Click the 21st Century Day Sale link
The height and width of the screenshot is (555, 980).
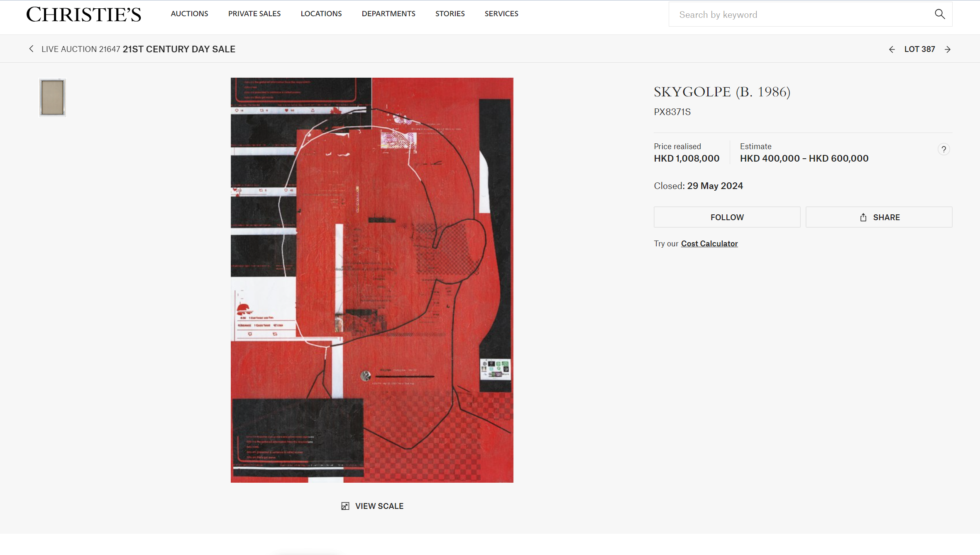pyautogui.click(x=179, y=49)
